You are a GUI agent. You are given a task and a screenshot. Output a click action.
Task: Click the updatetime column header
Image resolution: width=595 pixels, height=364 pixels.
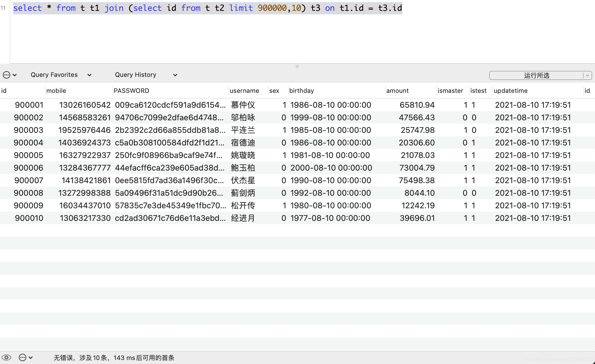[510, 91]
